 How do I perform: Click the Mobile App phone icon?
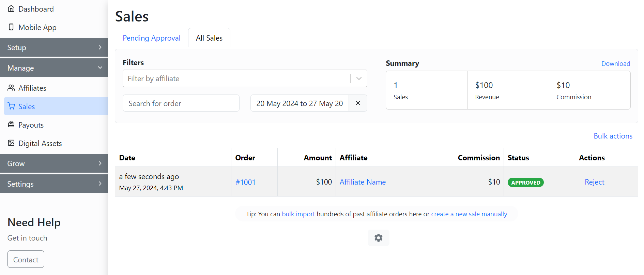pos(11,27)
